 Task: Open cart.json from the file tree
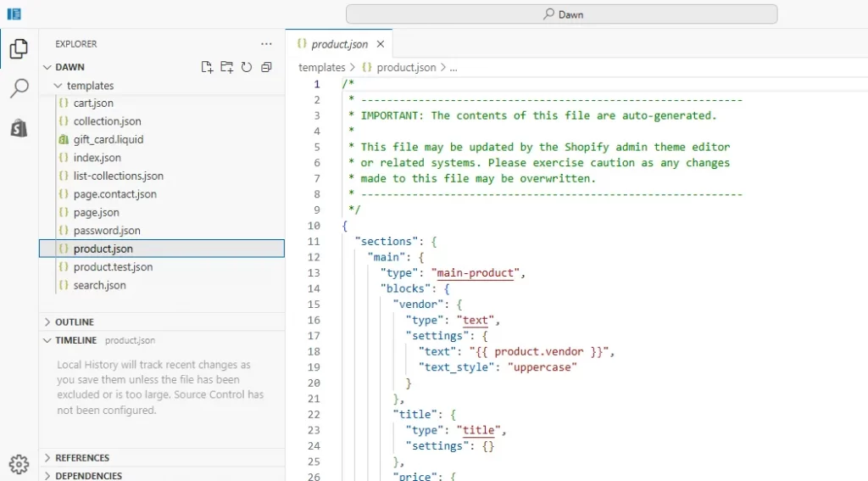pos(93,103)
